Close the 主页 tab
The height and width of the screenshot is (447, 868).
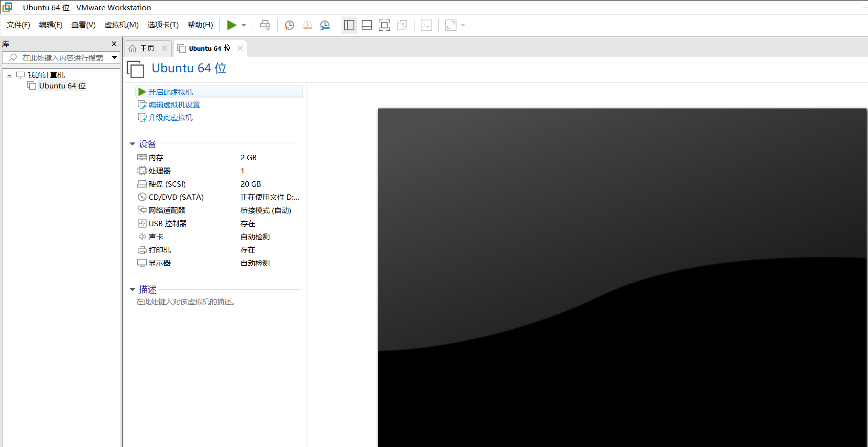pyautogui.click(x=164, y=48)
